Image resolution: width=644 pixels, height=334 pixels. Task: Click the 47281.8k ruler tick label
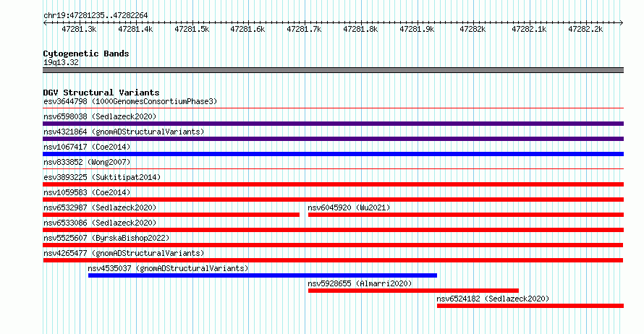(360, 29)
